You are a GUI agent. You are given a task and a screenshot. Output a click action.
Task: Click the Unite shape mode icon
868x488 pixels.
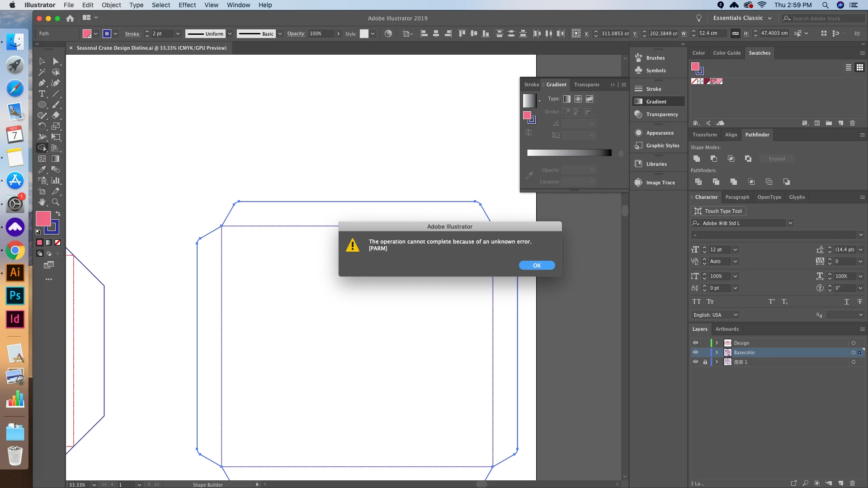tap(697, 159)
